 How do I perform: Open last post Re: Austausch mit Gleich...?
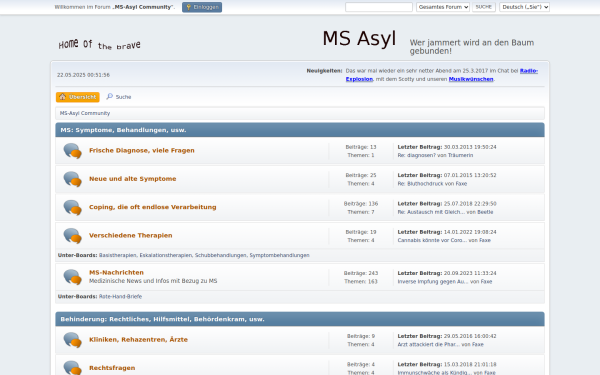(431, 212)
